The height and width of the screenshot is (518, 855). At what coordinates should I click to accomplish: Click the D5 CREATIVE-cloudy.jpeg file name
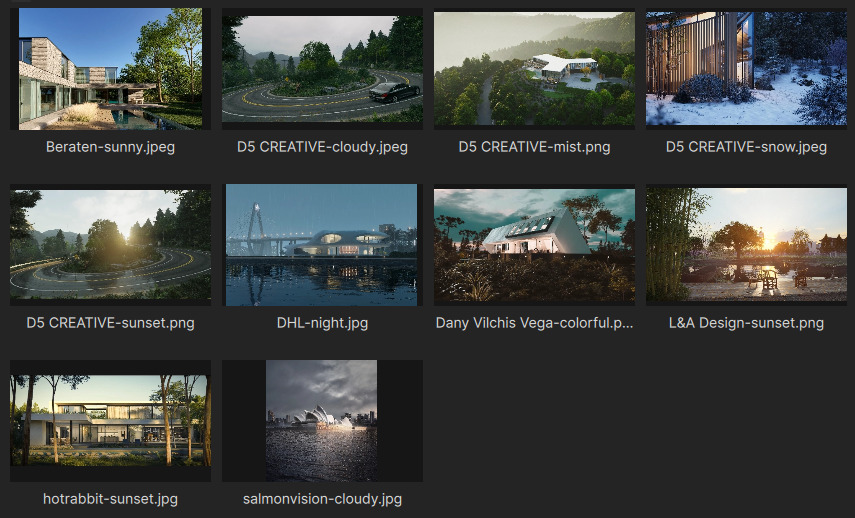pyautogui.click(x=322, y=147)
